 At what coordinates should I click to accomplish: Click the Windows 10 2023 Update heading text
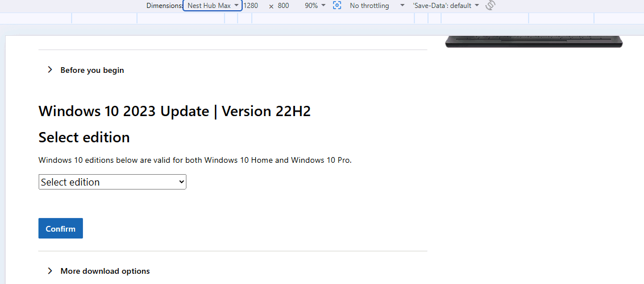click(174, 112)
